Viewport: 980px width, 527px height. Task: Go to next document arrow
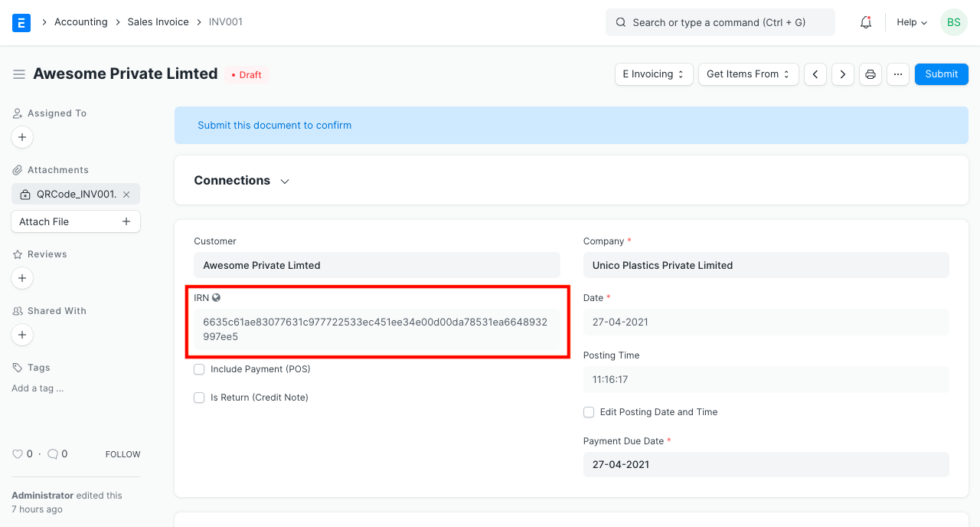click(x=843, y=74)
